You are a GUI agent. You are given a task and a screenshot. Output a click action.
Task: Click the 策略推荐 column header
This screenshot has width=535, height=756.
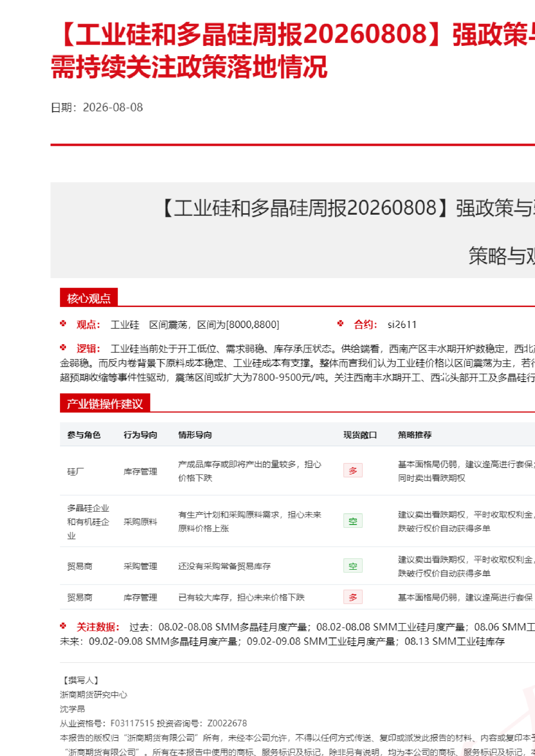(415, 435)
